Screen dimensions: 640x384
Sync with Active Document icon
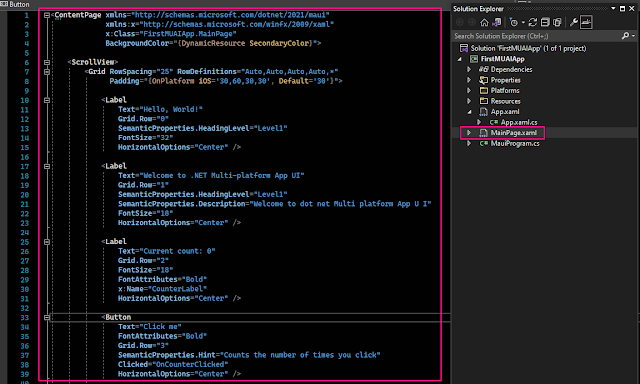pos(533,22)
